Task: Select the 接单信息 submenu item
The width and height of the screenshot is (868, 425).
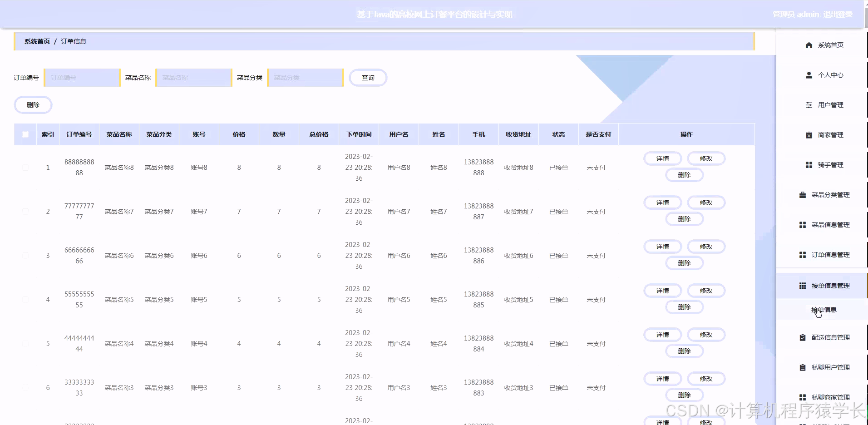Action: tap(824, 310)
